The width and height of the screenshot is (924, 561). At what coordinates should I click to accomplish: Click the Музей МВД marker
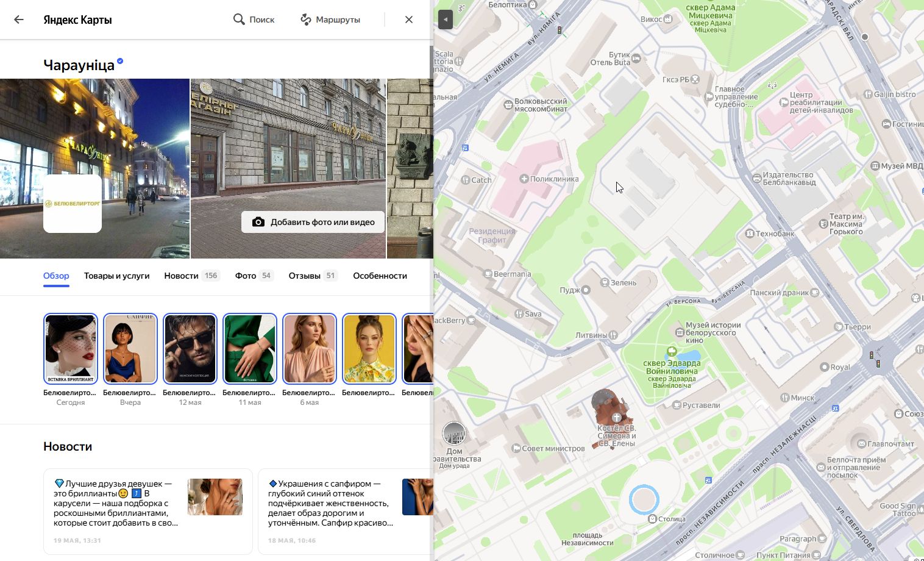875,166
